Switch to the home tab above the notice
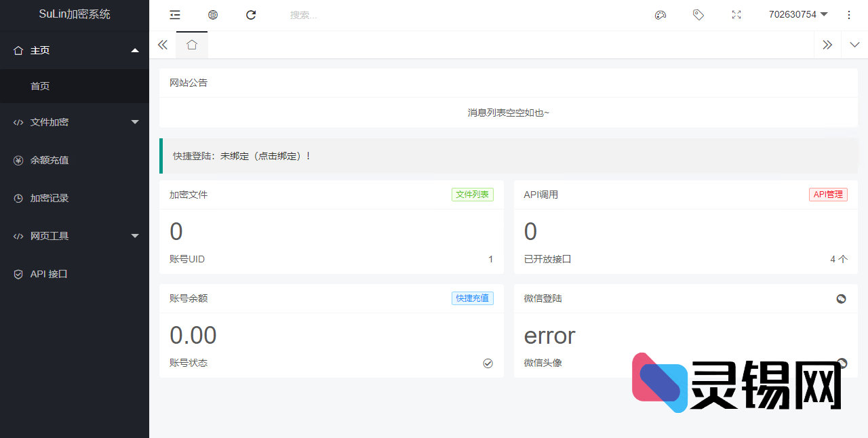 191,45
